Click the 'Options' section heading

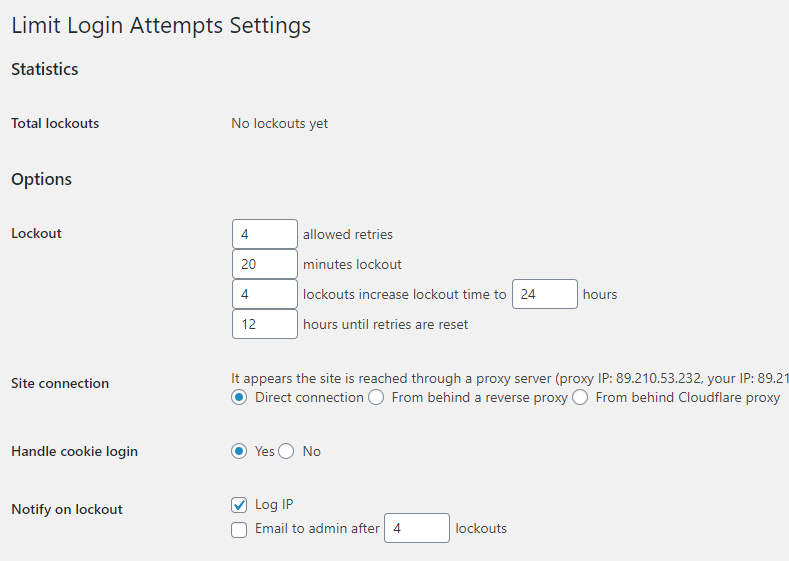point(41,180)
